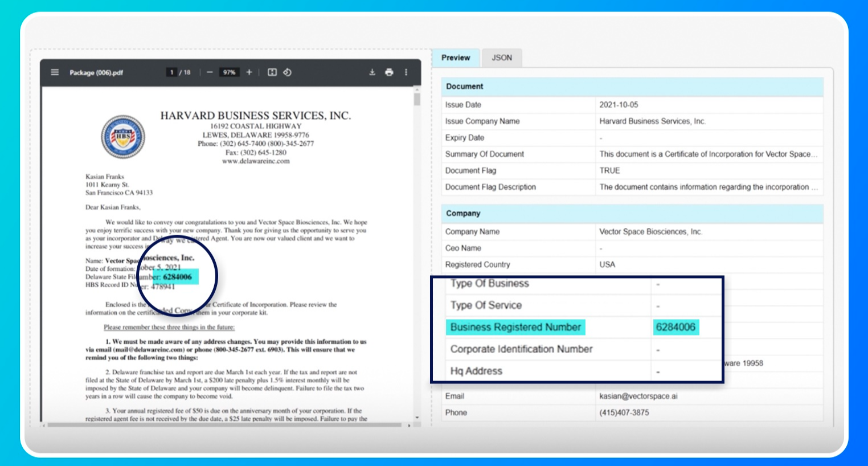Click the Business Registered Number label

pyautogui.click(x=515, y=327)
